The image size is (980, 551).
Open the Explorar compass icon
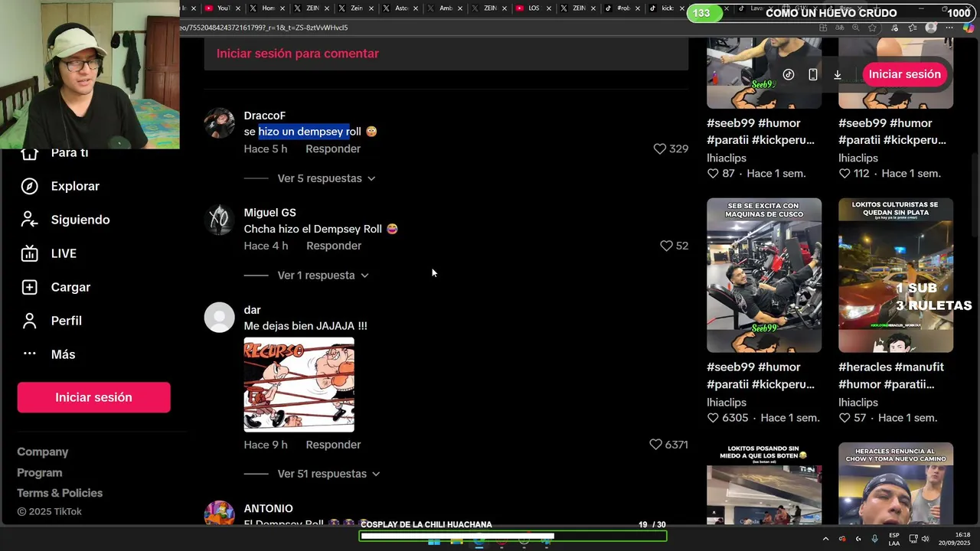[x=29, y=186]
